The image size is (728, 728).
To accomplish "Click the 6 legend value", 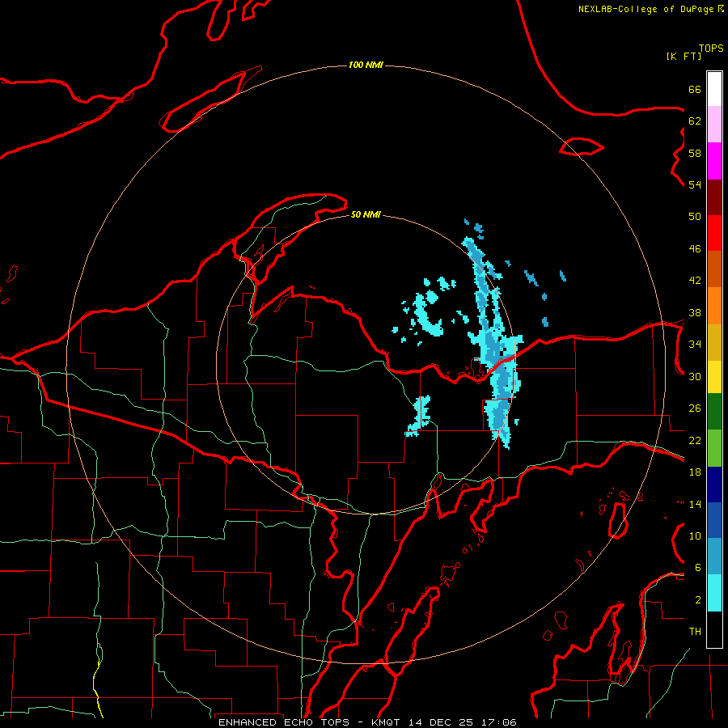I will tap(698, 568).
